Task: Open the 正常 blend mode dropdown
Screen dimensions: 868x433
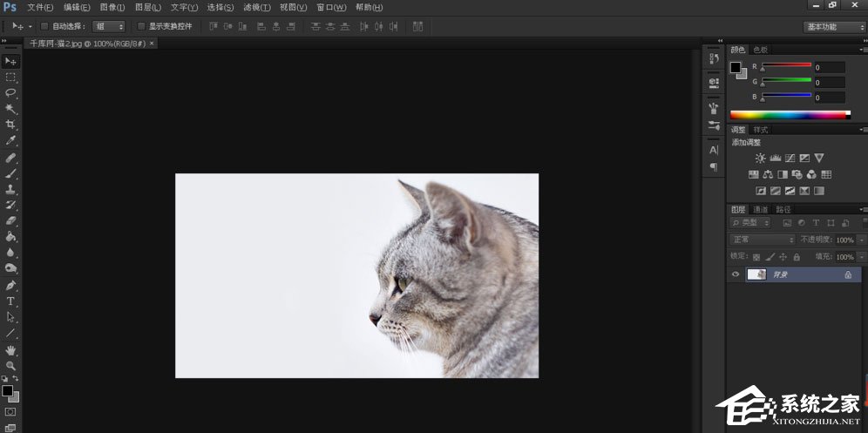Action: [763, 240]
